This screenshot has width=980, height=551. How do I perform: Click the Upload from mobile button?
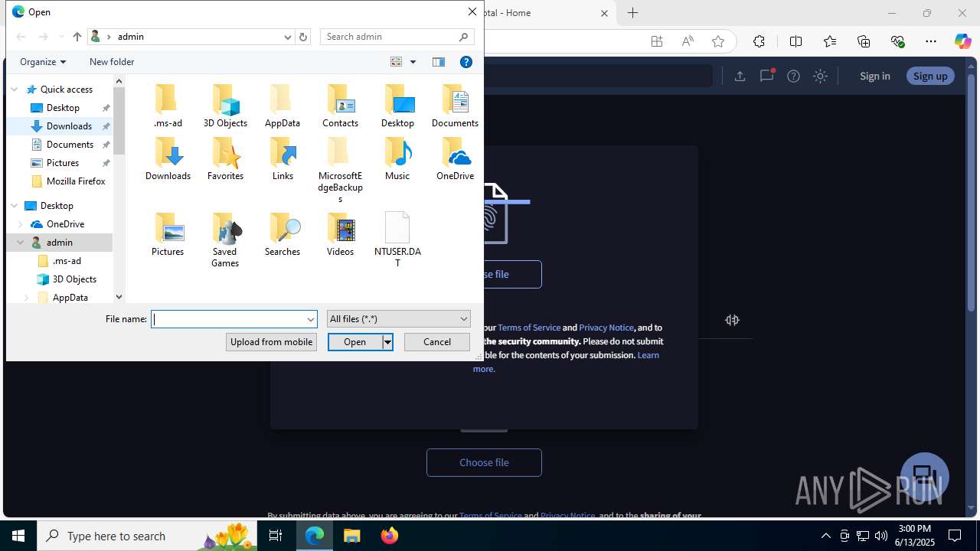tap(271, 342)
